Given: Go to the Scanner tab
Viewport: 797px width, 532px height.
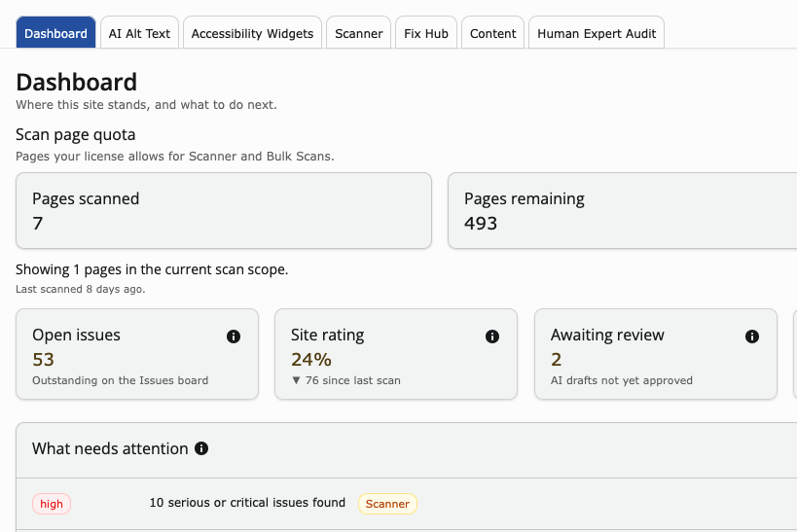Looking at the screenshot, I should tap(358, 32).
